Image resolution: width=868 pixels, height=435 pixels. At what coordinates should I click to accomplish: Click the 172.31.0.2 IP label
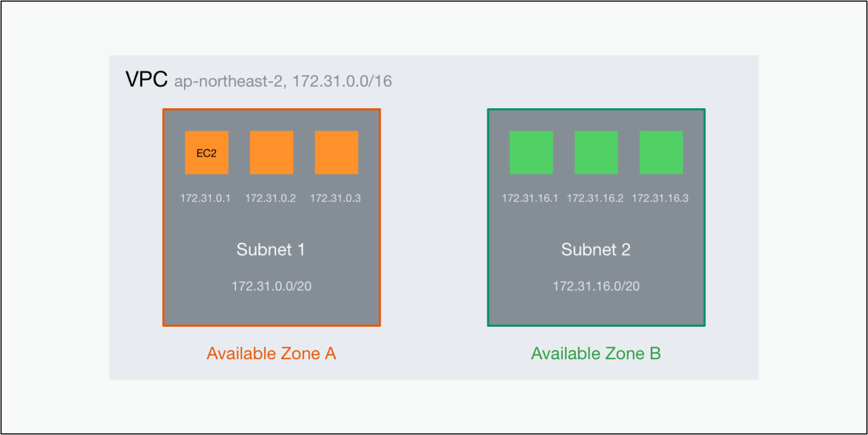point(270,198)
